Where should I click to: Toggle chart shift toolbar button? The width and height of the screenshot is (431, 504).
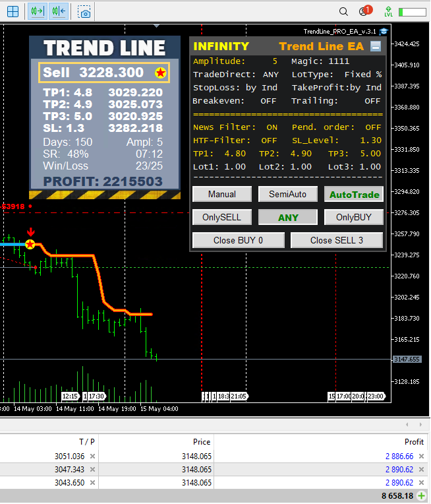(59, 11)
